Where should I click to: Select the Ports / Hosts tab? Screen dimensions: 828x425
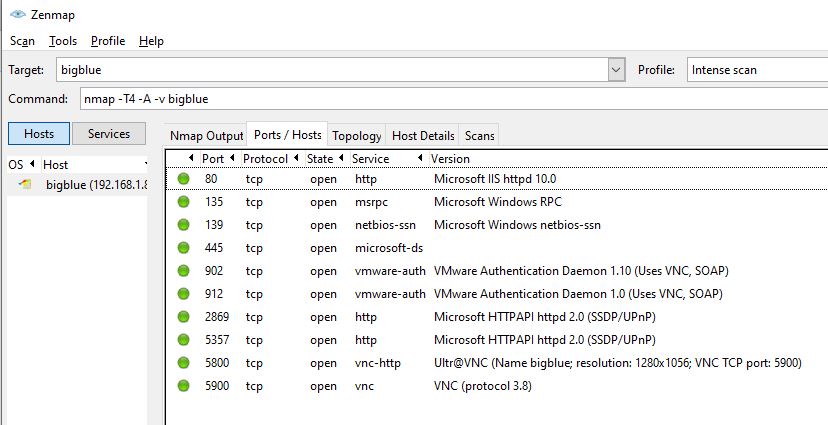[287, 135]
